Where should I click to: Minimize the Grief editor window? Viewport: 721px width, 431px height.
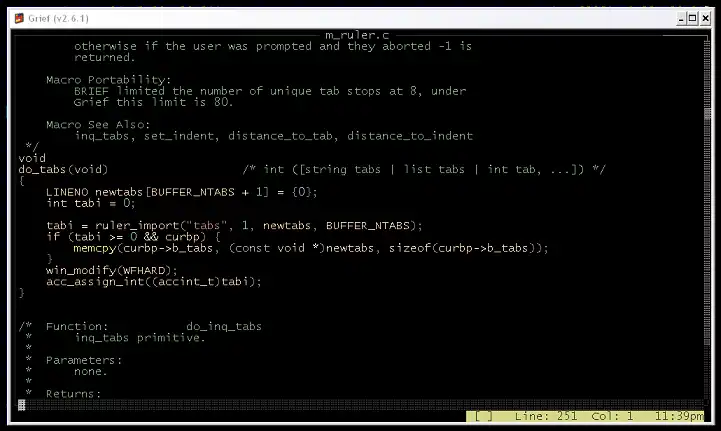[681, 19]
